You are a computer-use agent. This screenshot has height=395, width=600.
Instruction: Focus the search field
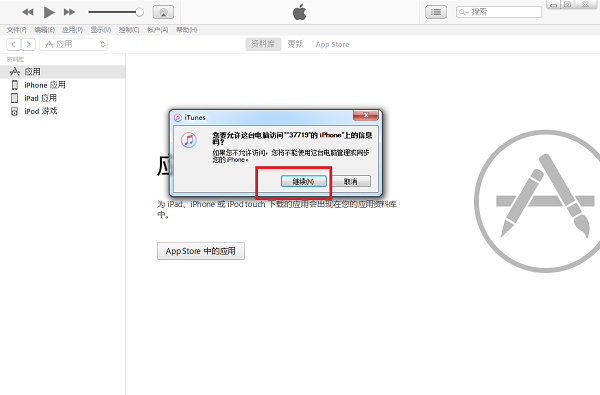pos(499,12)
